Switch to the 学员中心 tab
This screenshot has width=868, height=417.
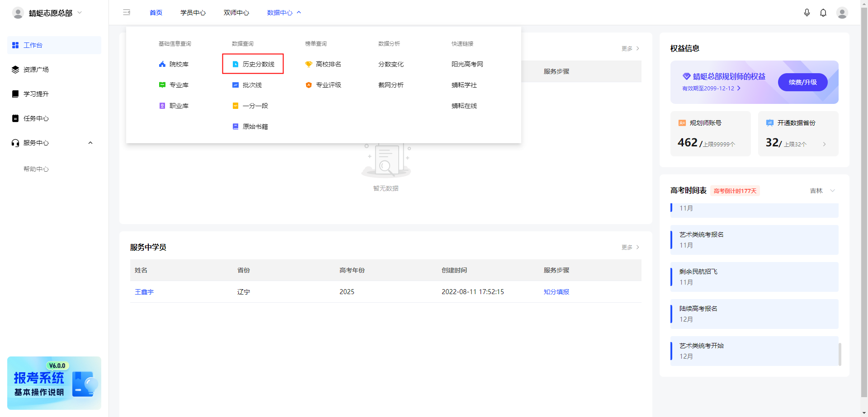click(x=193, y=13)
